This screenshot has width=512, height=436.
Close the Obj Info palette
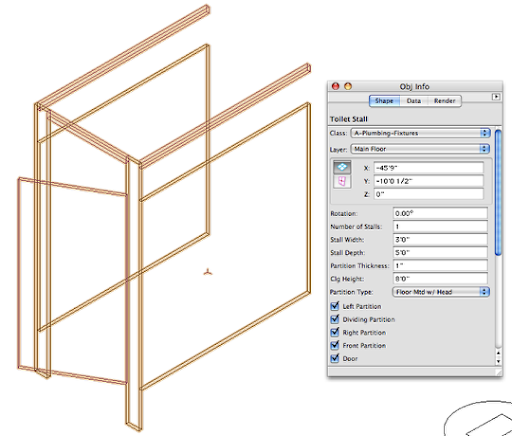coord(335,86)
